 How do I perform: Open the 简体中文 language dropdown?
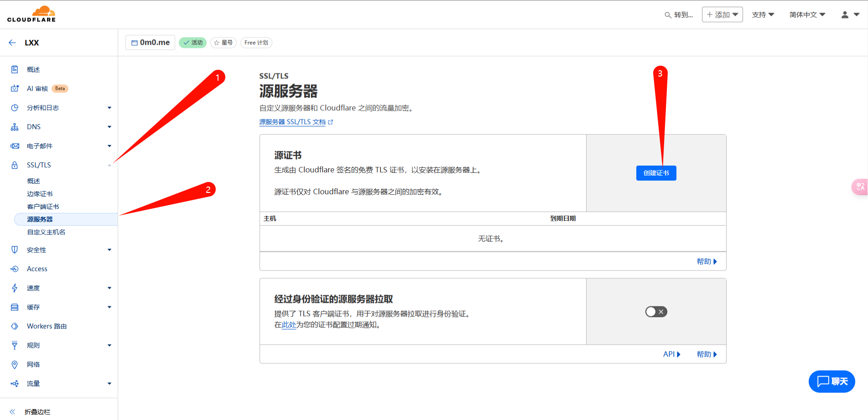click(x=807, y=15)
